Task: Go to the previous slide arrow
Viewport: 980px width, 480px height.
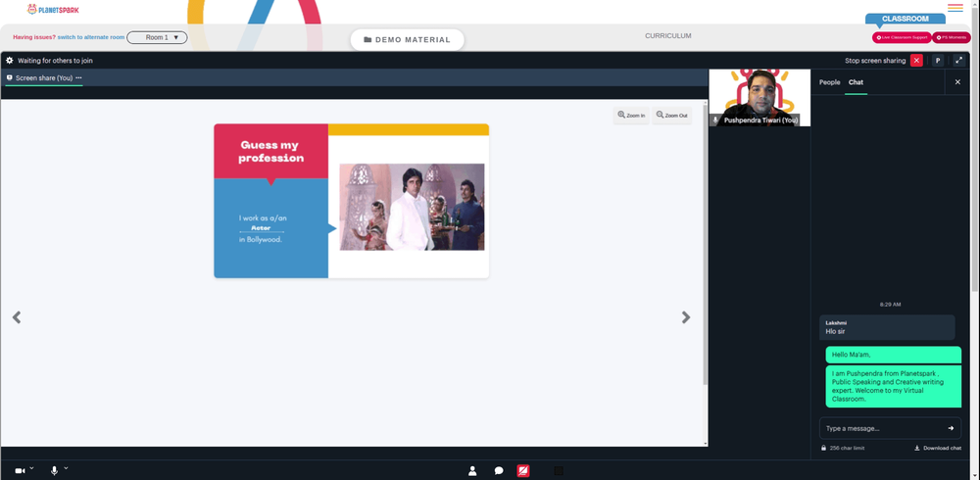Action: pos(17,317)
